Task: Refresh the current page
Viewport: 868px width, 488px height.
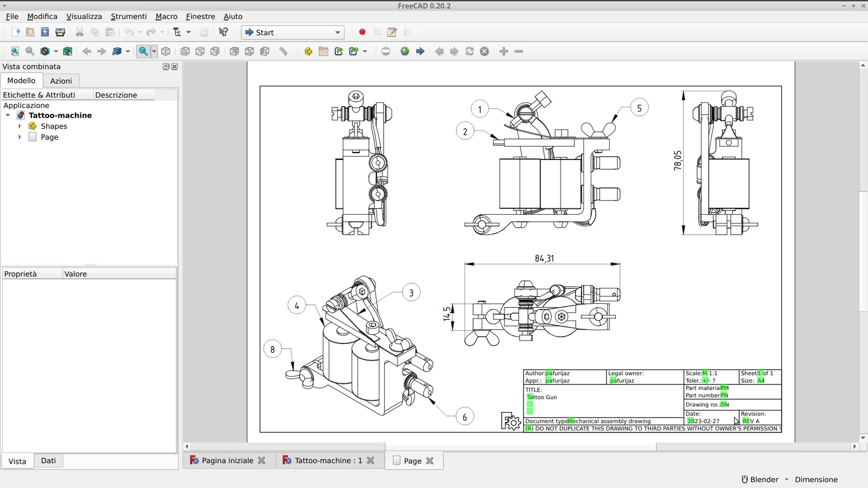Action: tap(468, 52)
